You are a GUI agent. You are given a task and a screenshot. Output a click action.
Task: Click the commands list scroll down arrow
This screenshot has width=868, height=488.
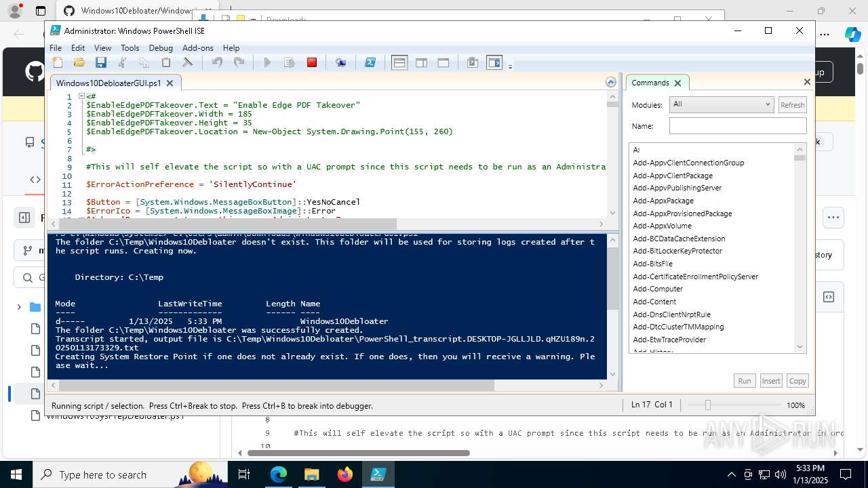(800, 347)
